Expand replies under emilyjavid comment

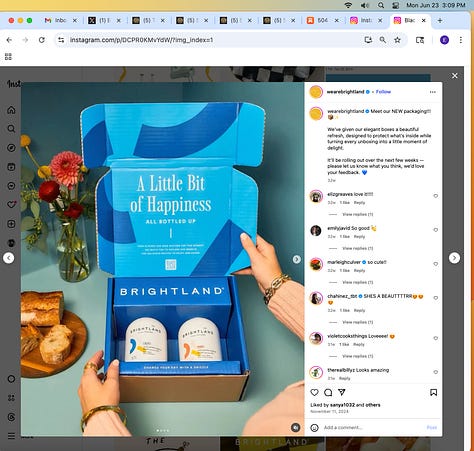(357, 248)
